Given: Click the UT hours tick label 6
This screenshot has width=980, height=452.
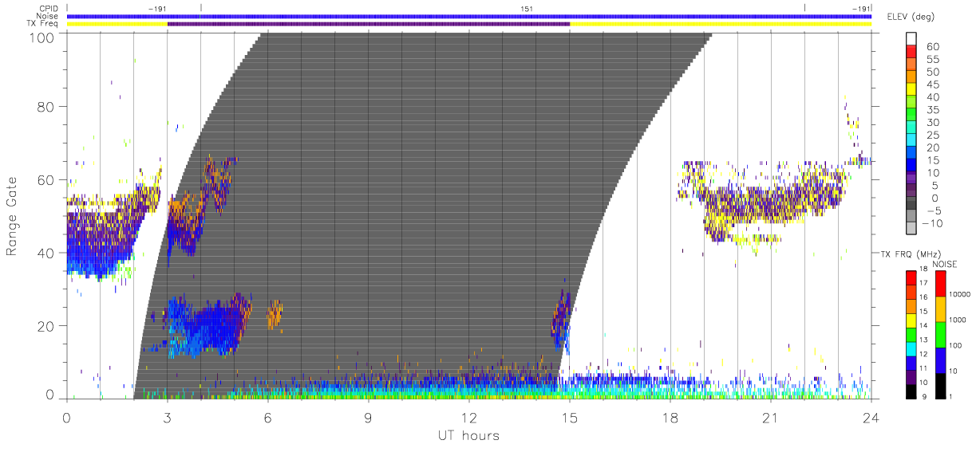Looking at the screenshot, I should 268,418.
